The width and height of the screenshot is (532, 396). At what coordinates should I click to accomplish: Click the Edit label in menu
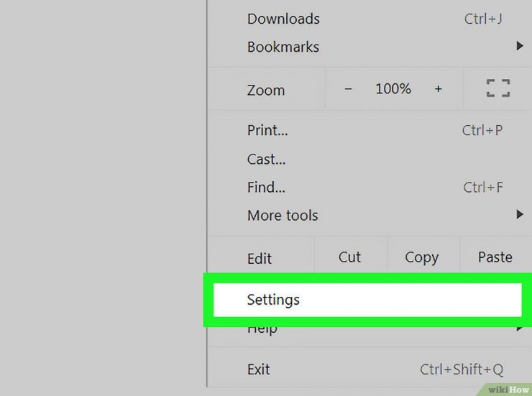pyautogui.click(x=260, y=258)
